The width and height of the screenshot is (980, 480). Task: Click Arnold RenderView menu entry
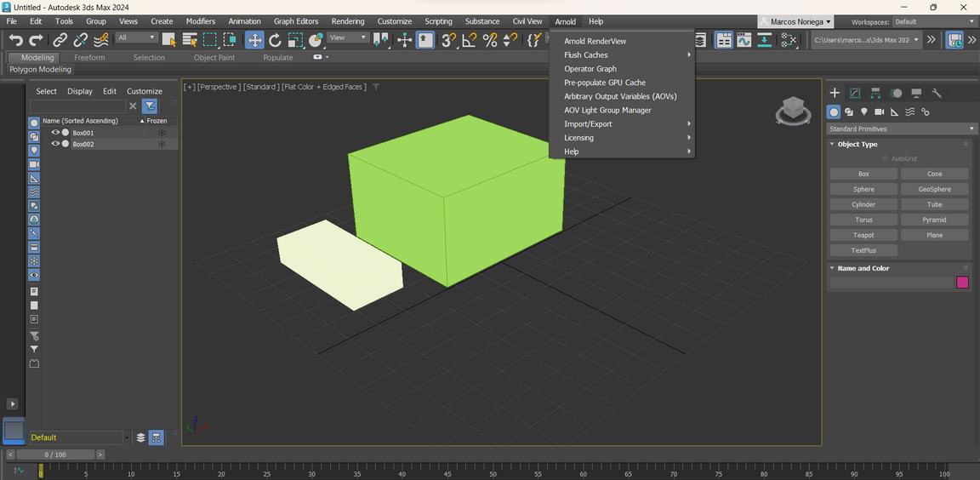click(595, 41)
